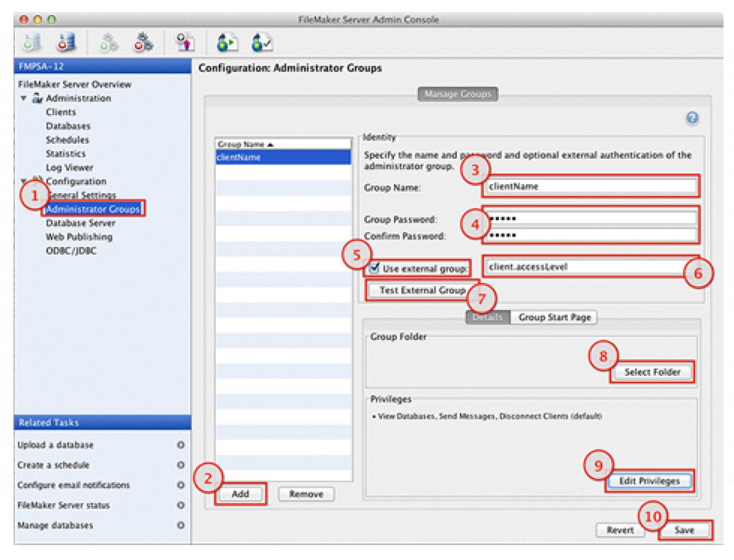Screen dimensions: 734x560
Task: Click the Save button
Action: coord(684,530)
